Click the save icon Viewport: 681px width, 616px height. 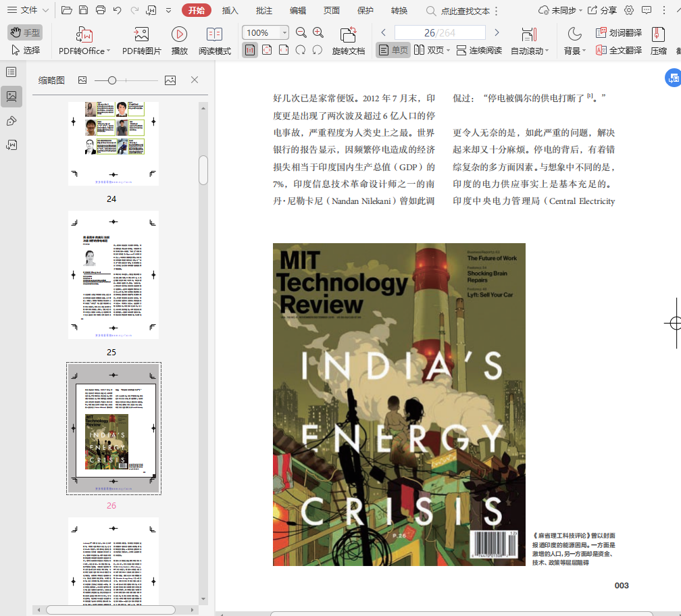(83, 10)
